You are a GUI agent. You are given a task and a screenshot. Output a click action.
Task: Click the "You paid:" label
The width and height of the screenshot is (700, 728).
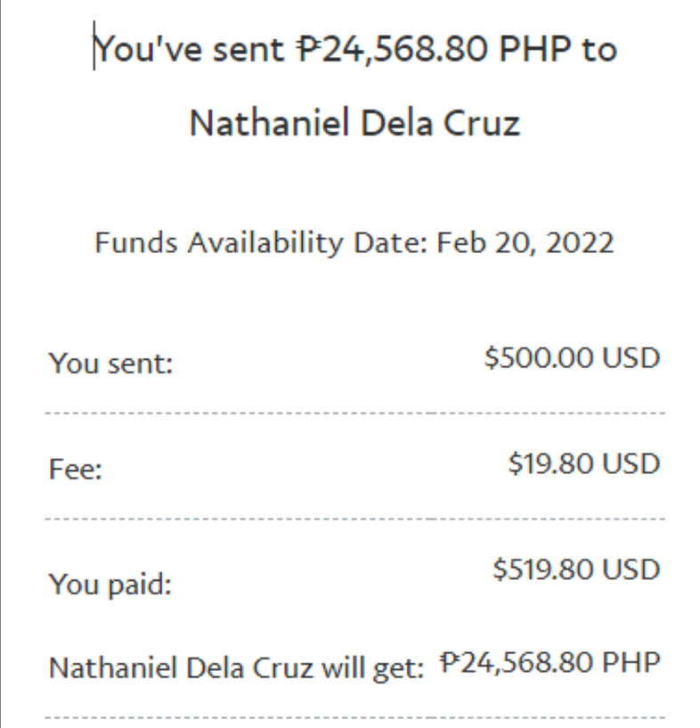click(110, 585)
